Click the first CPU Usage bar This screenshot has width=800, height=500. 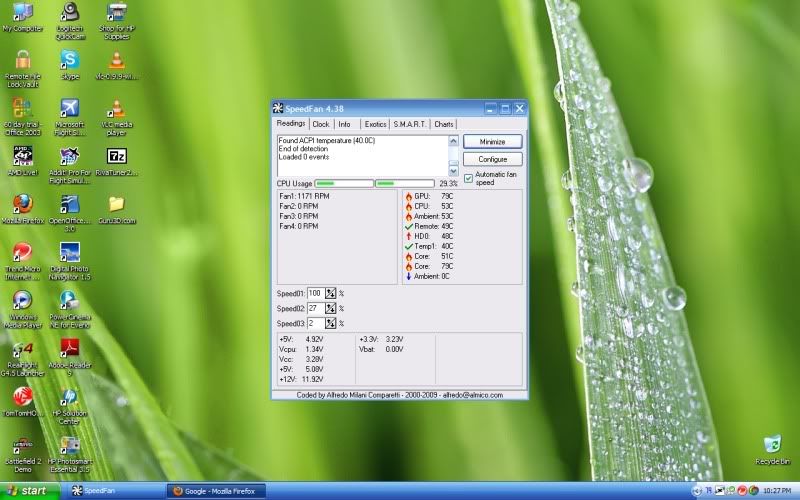point(344,183)
